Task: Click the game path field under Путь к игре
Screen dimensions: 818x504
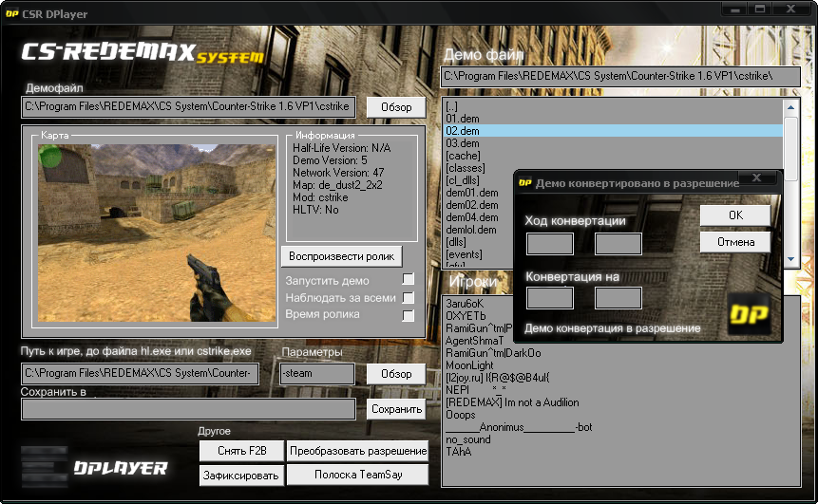Action: click(x=140, y=374)
